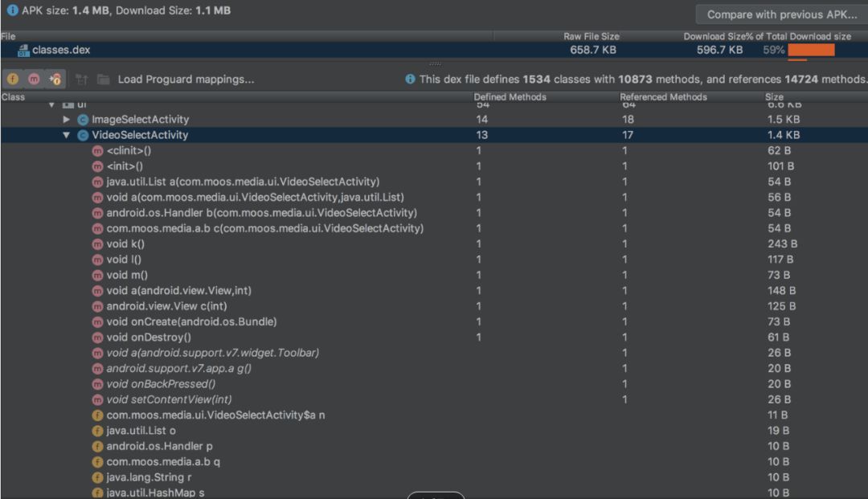868x499 pixels.
Task: Select com.moos.media.a.b c(...) method row
Action: pyautogui.click(x=434, y=228)
